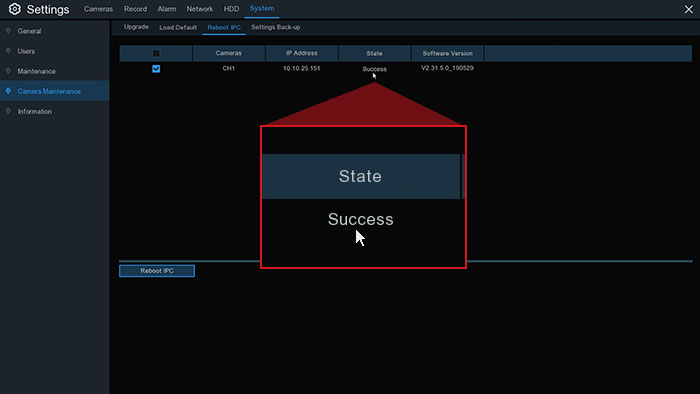Image resolution: width=700 pixels, height=394 pixels.
Task: Click the Reboot IPC button
Action: [157, 271]
